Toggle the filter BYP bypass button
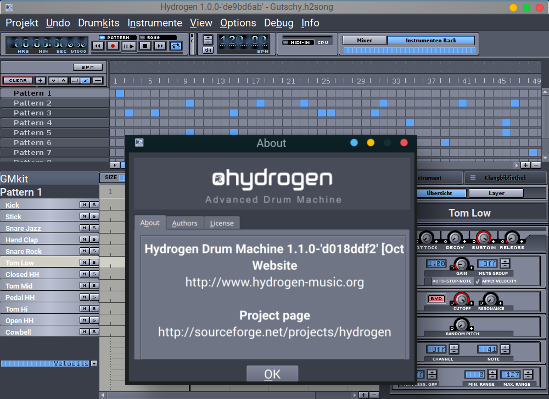 (436, 299)
